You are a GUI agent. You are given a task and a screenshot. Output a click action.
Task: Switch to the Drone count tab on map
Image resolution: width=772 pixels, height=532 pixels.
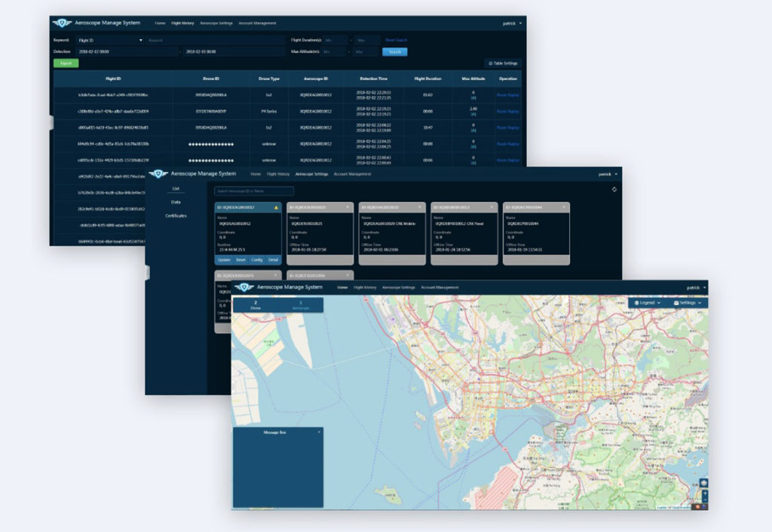click(x=256, y=305)
